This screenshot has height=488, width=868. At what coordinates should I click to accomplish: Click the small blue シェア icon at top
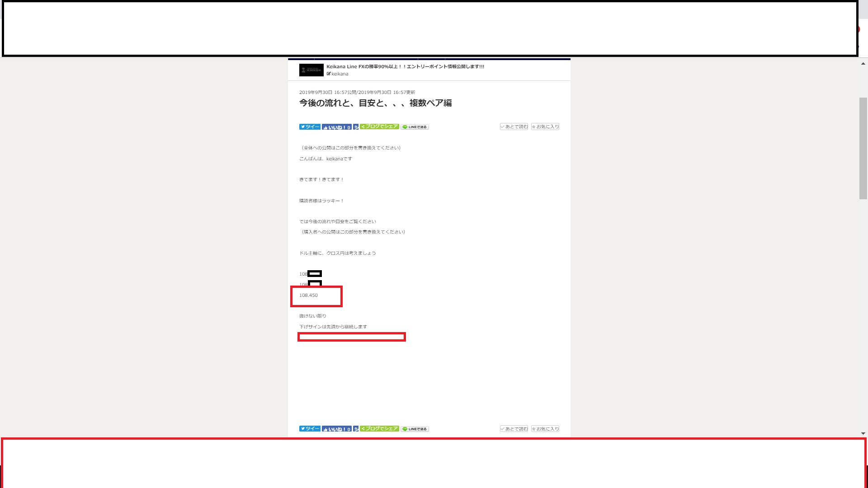click(356, 127)
